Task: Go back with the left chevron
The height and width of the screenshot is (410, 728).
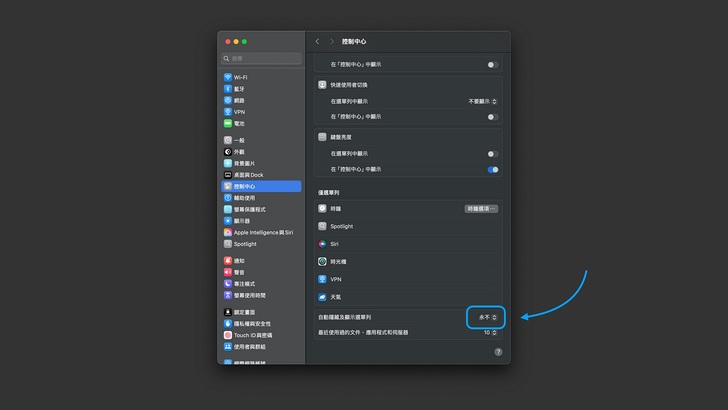Action: coord(317,42)
